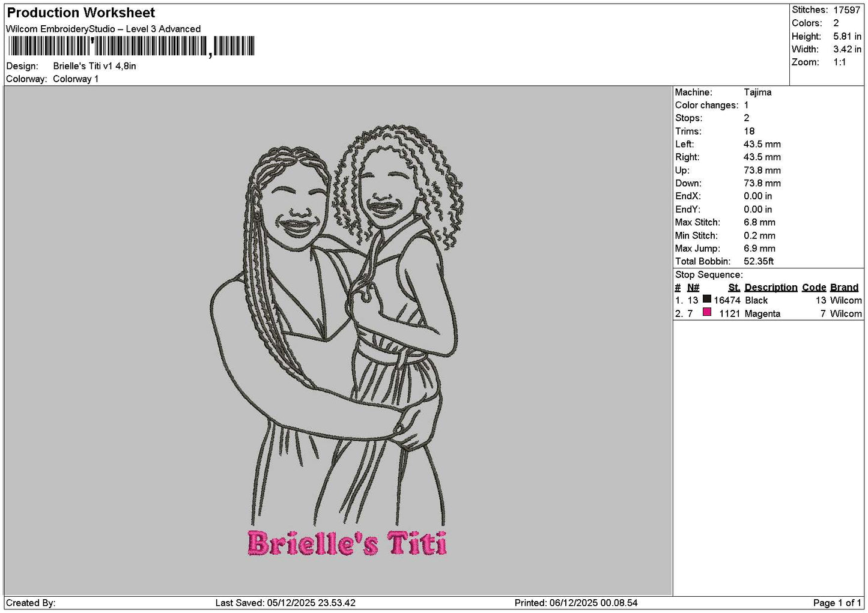Click the pink 'Brielle's Titi' embroidered lettering
The height and width of the screenshot is (613, 868).
coord(347,543)
